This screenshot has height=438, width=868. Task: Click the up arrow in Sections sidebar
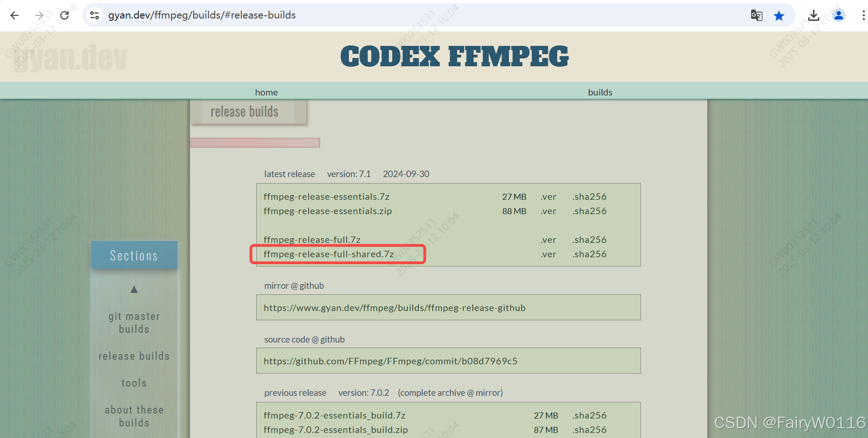(134, 290)
